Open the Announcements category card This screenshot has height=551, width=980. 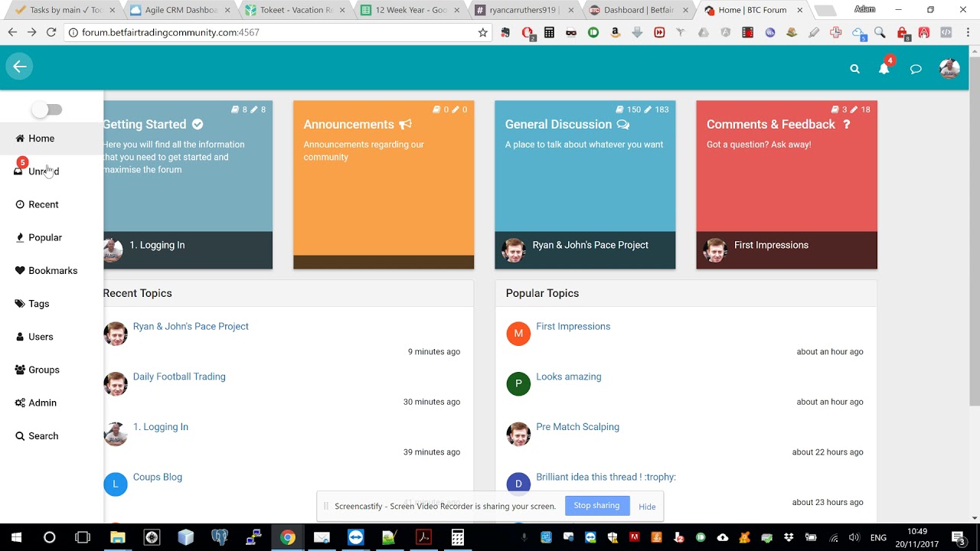(x=348, y=125)
